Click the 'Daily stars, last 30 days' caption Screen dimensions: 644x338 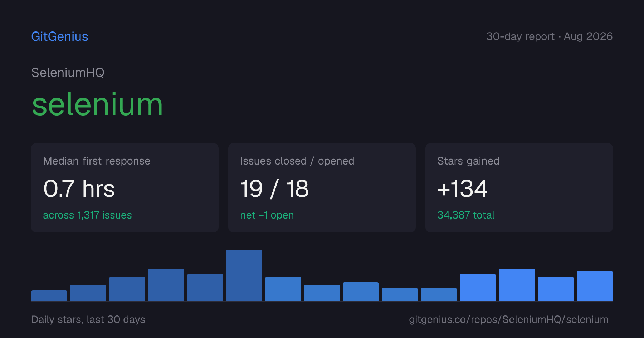(88, 319)
